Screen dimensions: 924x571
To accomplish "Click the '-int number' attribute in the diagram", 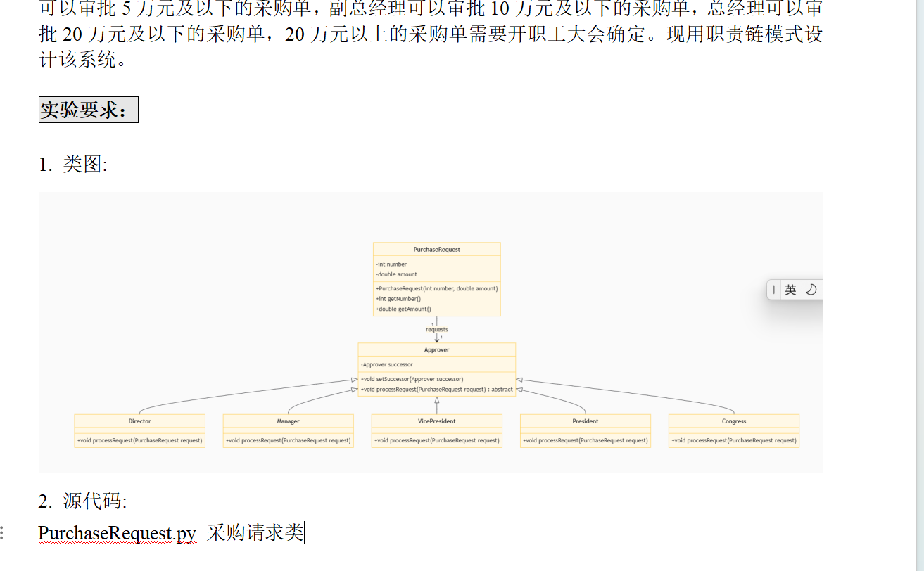I will coord(391,264).
